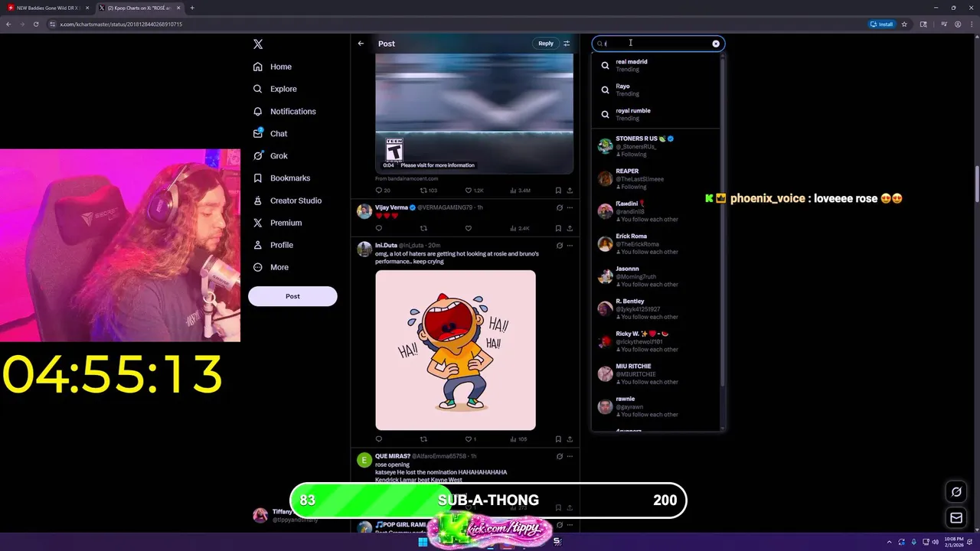
Task: Share Vijay Verma's reply
Action: (570, 228)
